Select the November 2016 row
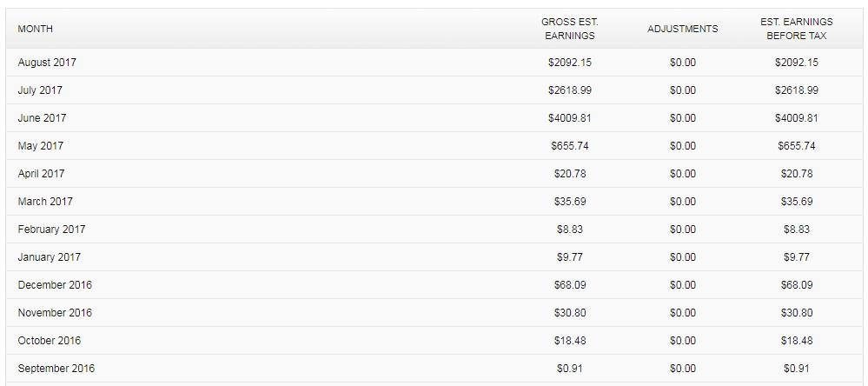The height and width of the screenshot is (386, 868). [x=434, y=313]
